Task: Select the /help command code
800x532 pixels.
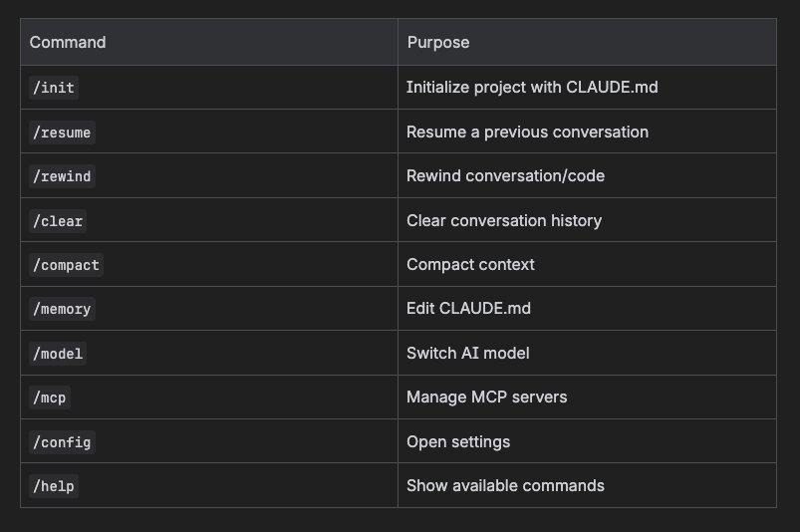Action: [x=54, y=486]
